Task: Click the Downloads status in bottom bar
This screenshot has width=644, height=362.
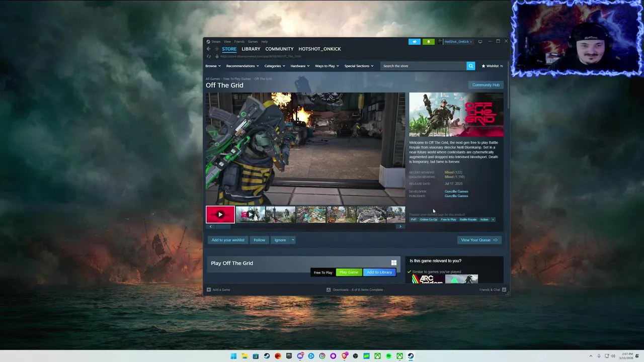Action: click(355, 290)
